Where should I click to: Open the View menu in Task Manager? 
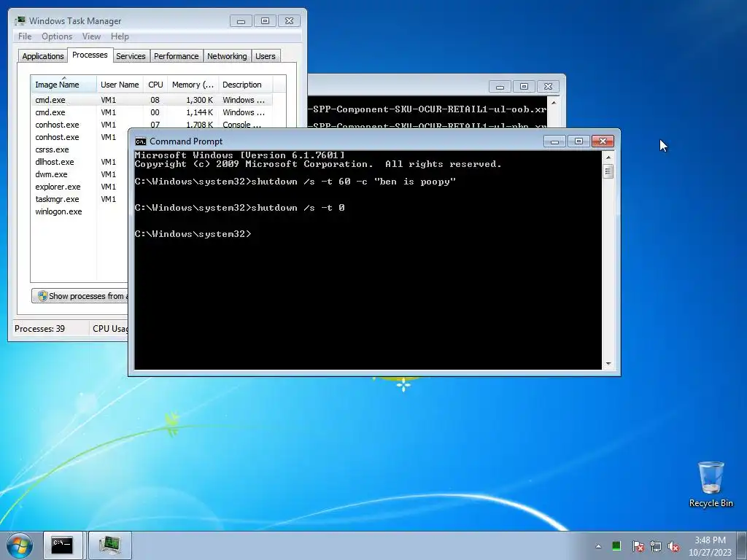(x=91, y=36)
